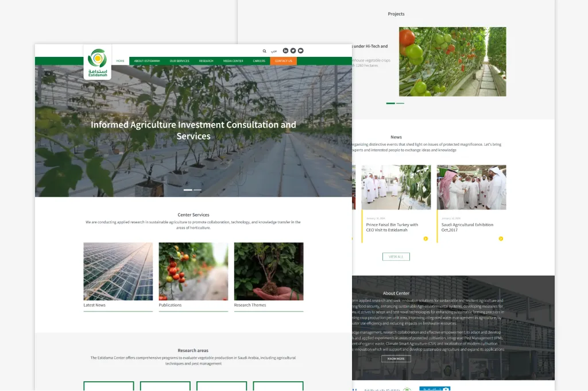Open the YouTube social icon
Image resolution: width=588 pixels, height=391 pixels.
(300, 51)
